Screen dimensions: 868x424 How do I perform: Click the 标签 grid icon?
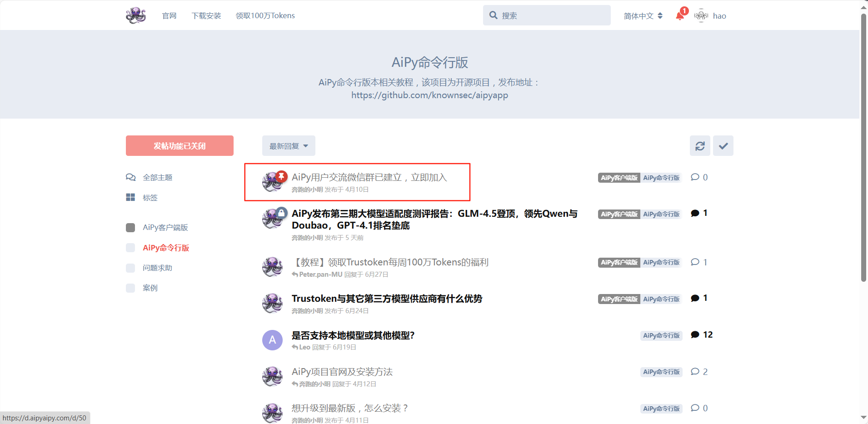130,197
